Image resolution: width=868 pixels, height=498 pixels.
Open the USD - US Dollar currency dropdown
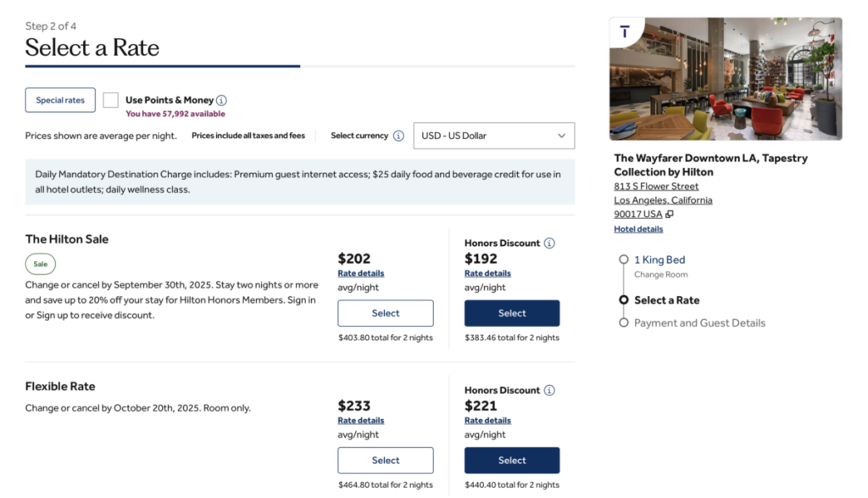point(493,136)
